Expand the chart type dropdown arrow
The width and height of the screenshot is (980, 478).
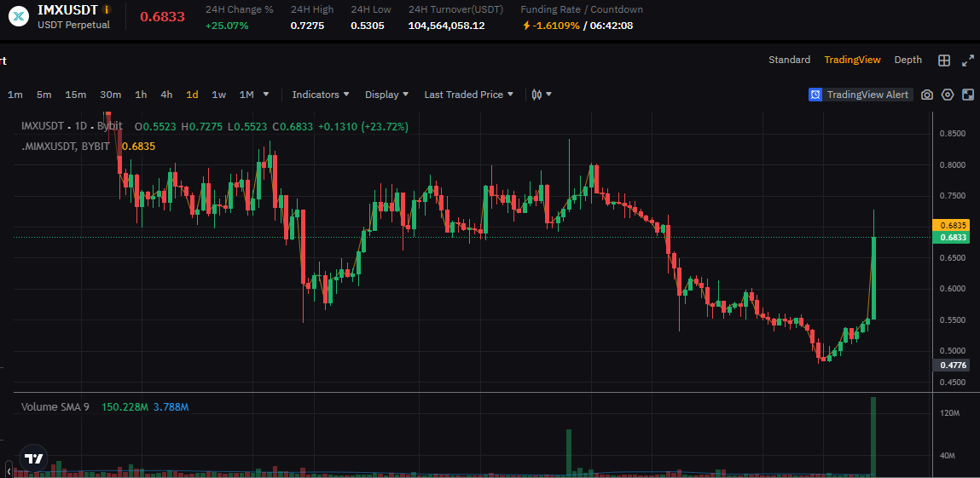tap(548, 95)
